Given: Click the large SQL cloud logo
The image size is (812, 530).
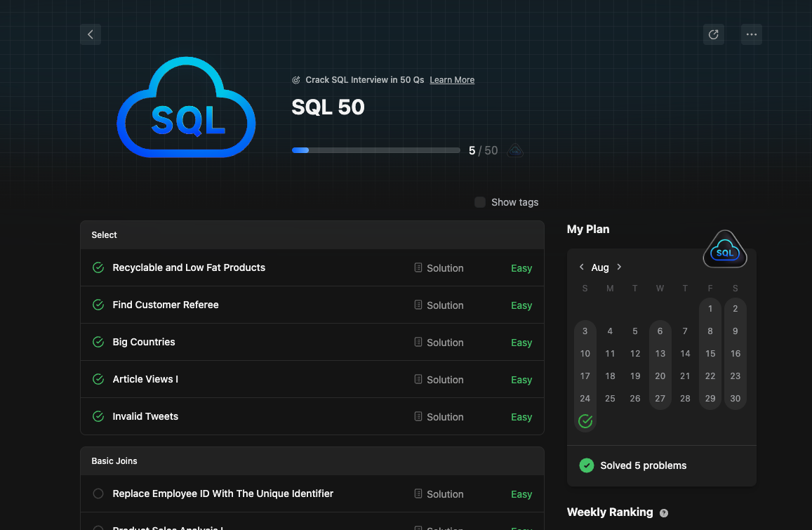Looking at the screenshot, I should pyautogui.click(x=187, y=107).
